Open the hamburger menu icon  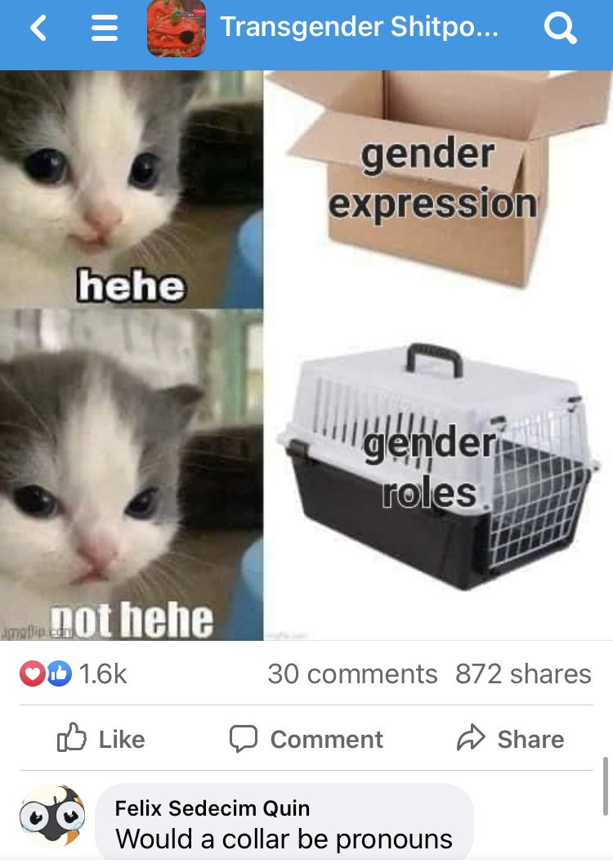point(104,28)
